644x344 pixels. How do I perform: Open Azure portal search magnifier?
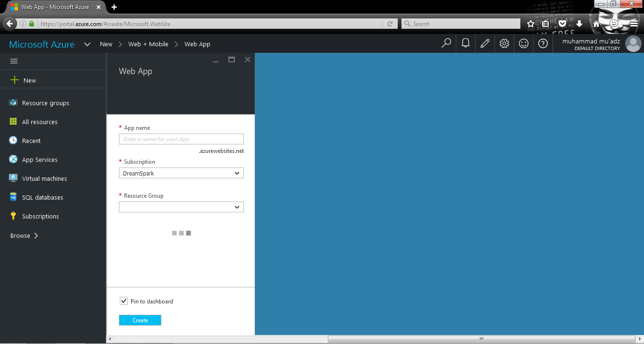click(446, 43)
